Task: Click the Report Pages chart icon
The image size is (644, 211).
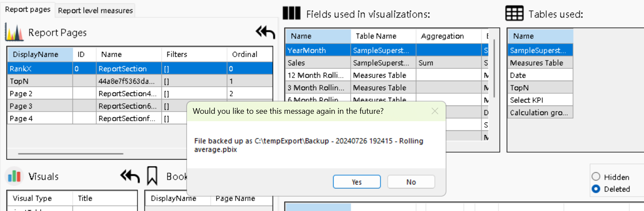Action: (14, 33)
